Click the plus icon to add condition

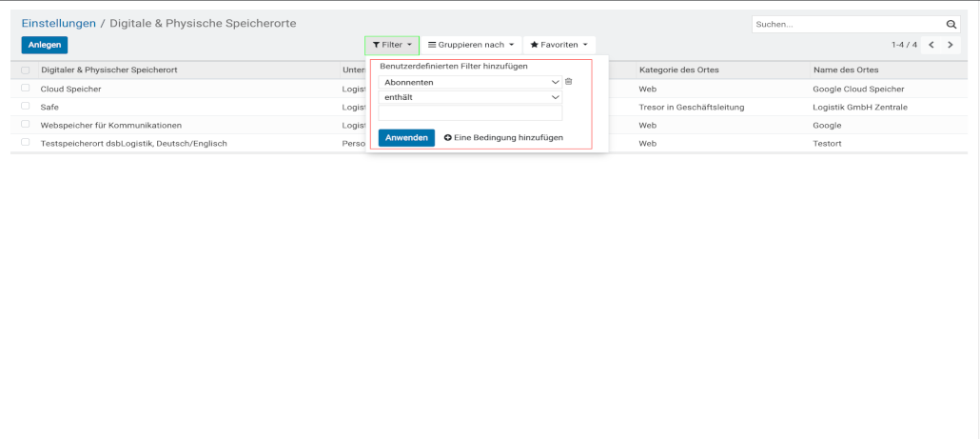448,138
